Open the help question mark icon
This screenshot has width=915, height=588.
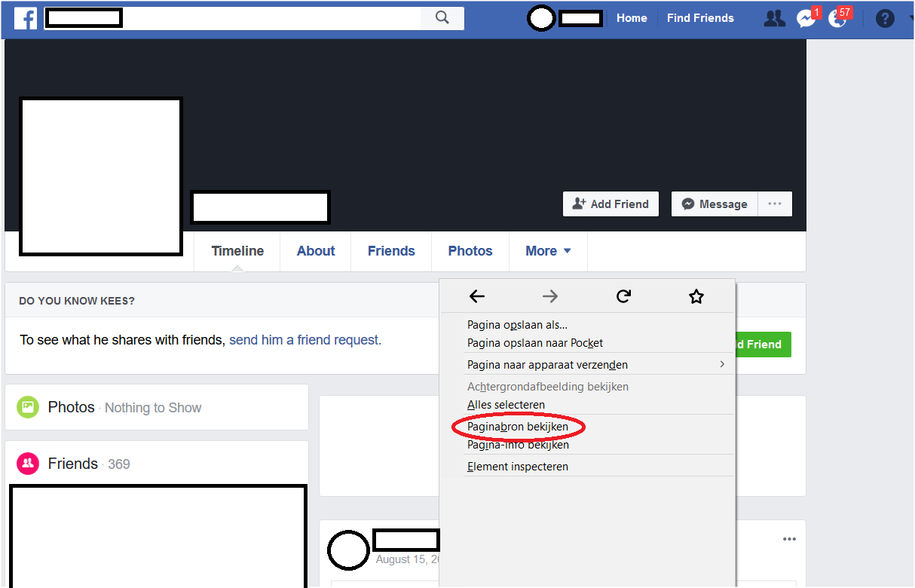(x=885, y=19)
